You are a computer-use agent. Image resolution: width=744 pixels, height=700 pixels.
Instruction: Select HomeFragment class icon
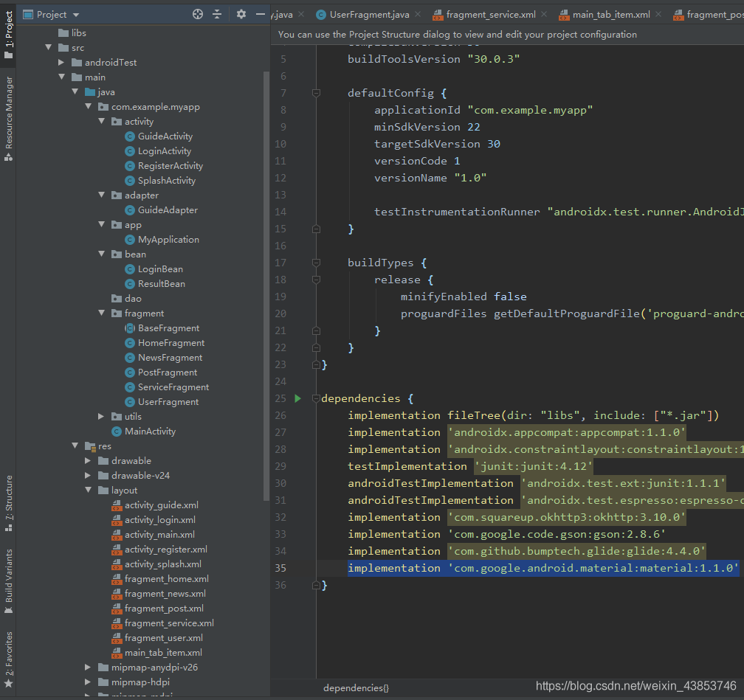(130, 343)
